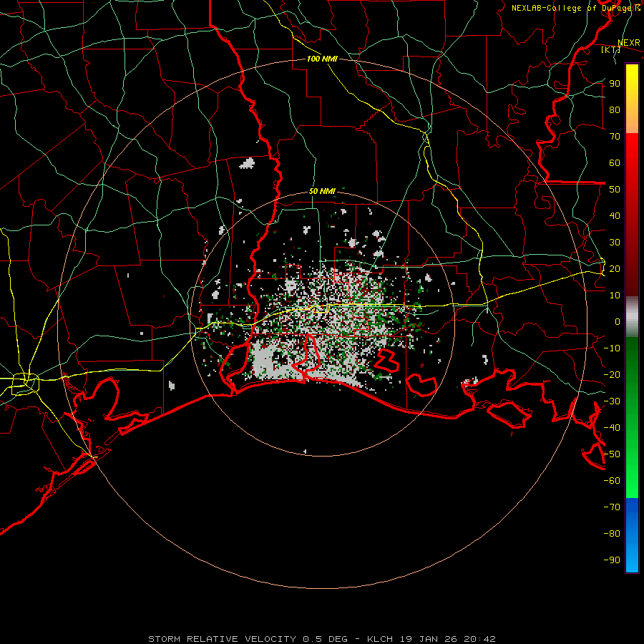Click "STORM RELATIVE VELOCITY" in the footer caption
The width and height of the screenshot is (644, 644).
(222, 639)
